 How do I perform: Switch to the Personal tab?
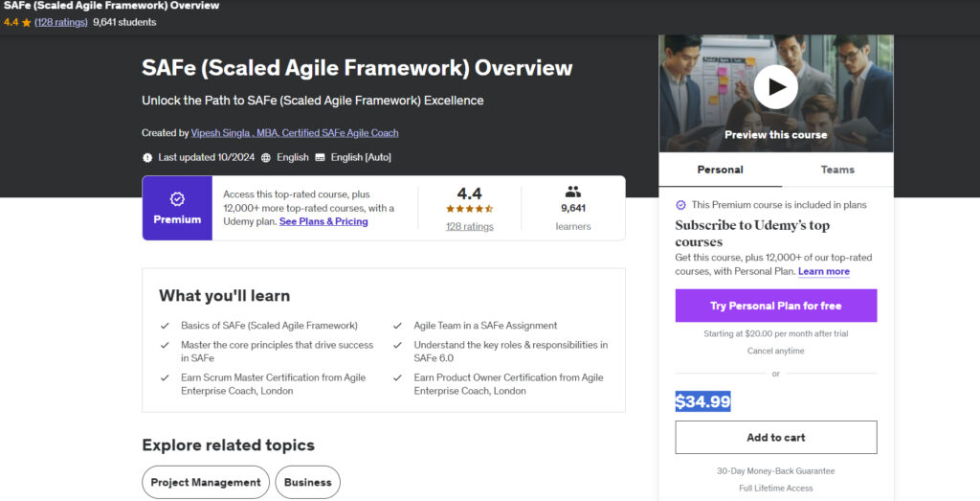coord(720,170)
